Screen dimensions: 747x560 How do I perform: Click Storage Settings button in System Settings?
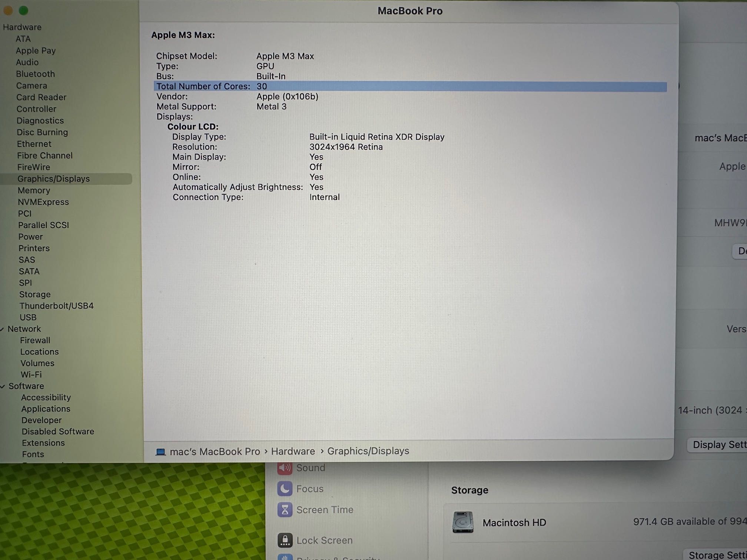click(715, 554)
